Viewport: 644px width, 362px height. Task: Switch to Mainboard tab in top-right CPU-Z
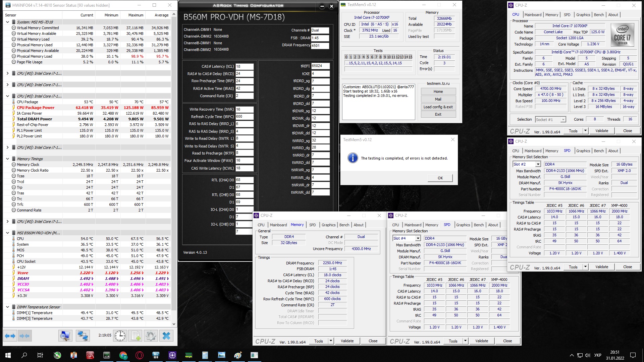533,15
